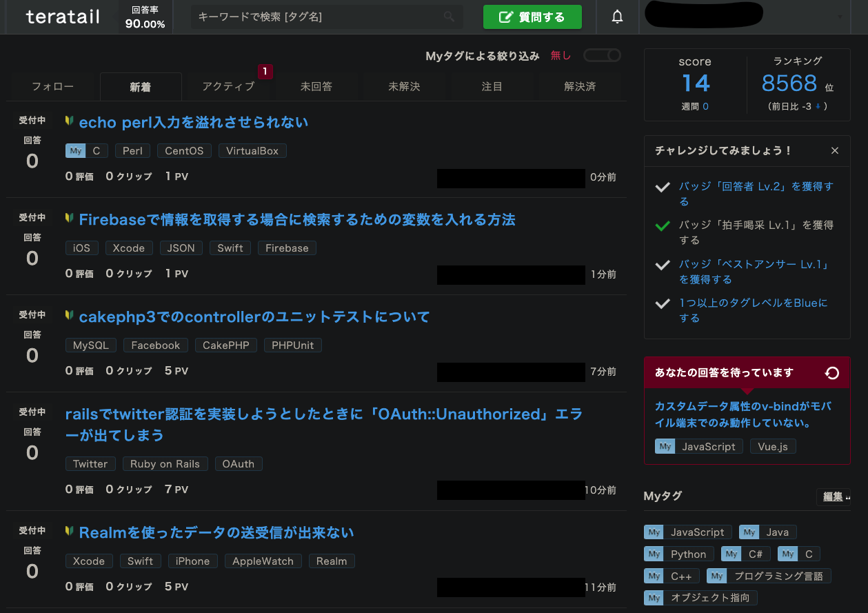Open question echo perl入力を溢れさせられない
Viewport: 868px width, 613px height.
[194, 123]
